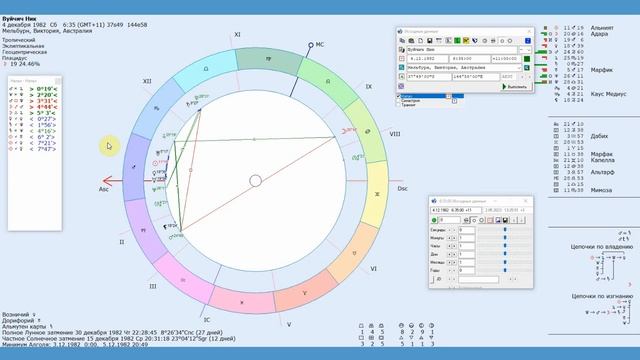Click the Годы slider thumb
The image size is (640, 360).
pos(505,270)
